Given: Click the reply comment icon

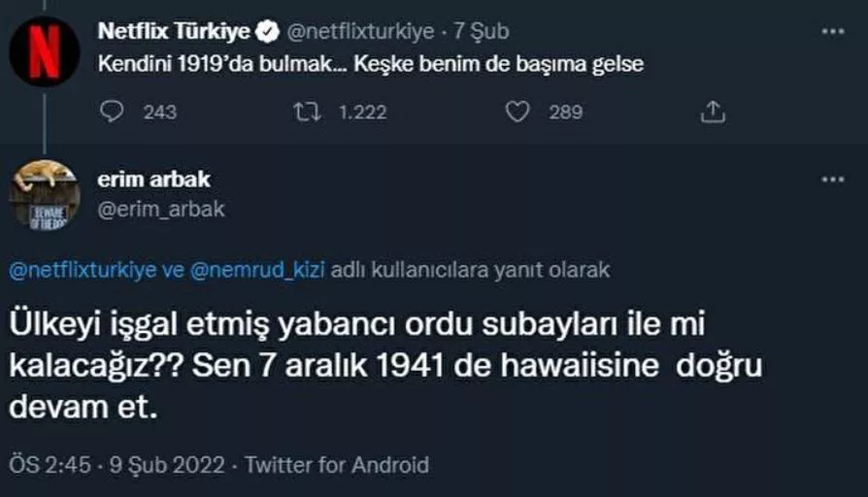Looking at the screenshot, I should click(113, 112).
